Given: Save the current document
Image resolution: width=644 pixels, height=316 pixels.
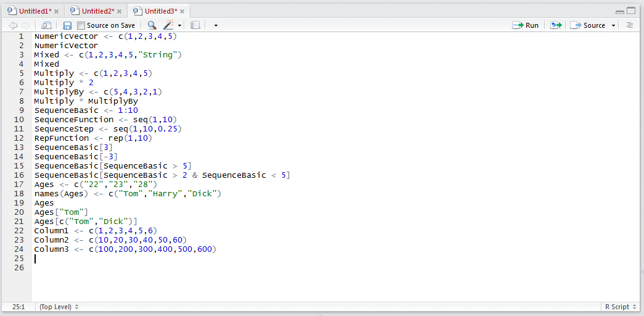Looking at the screenshot, I should pyautogui.click(x=67, y=25).
